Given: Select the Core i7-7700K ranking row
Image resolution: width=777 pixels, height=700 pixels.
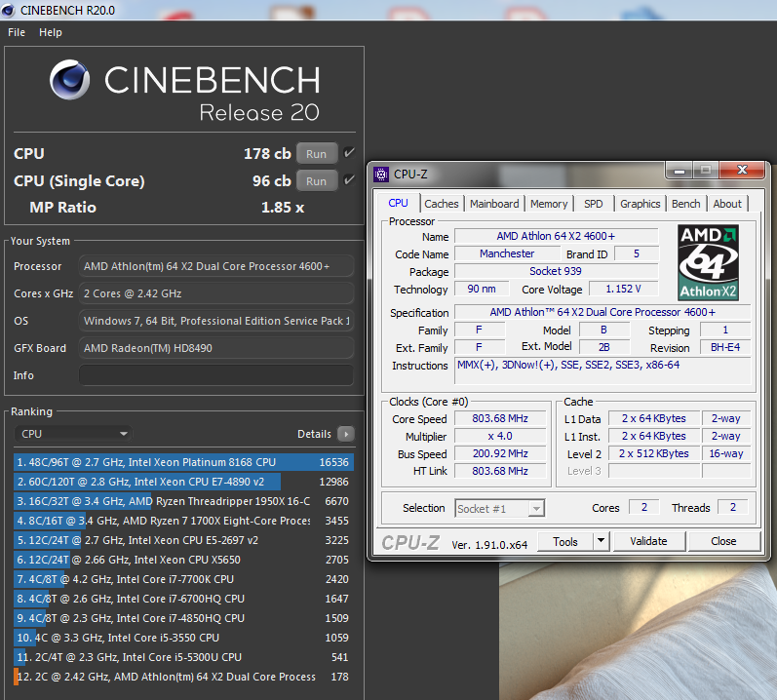Looking at the screenshot, I should (x=183, y=579).
